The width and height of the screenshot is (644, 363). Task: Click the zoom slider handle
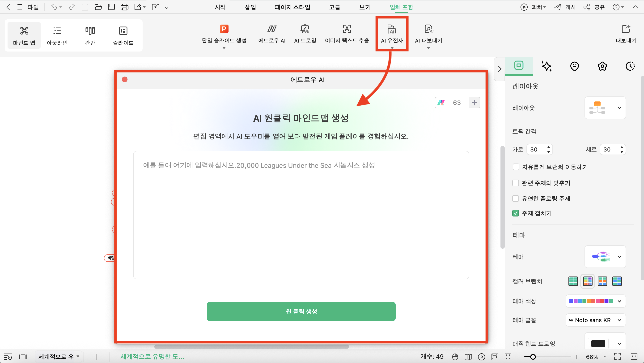533,357
